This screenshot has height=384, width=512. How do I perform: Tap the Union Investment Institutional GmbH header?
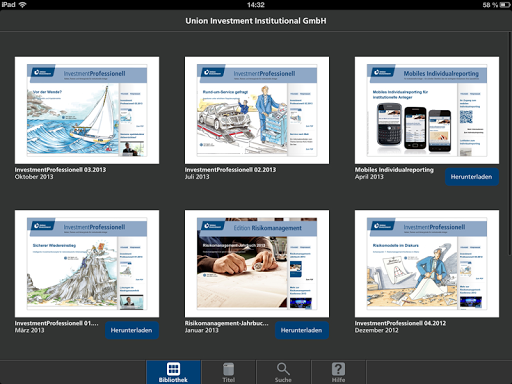point(256,21)
